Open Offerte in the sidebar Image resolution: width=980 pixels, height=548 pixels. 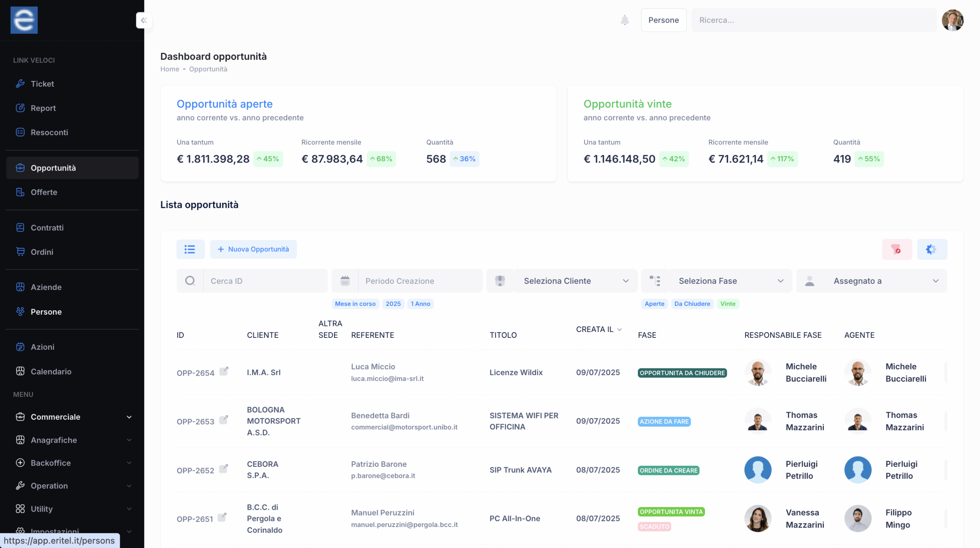[x=44, y=192]
